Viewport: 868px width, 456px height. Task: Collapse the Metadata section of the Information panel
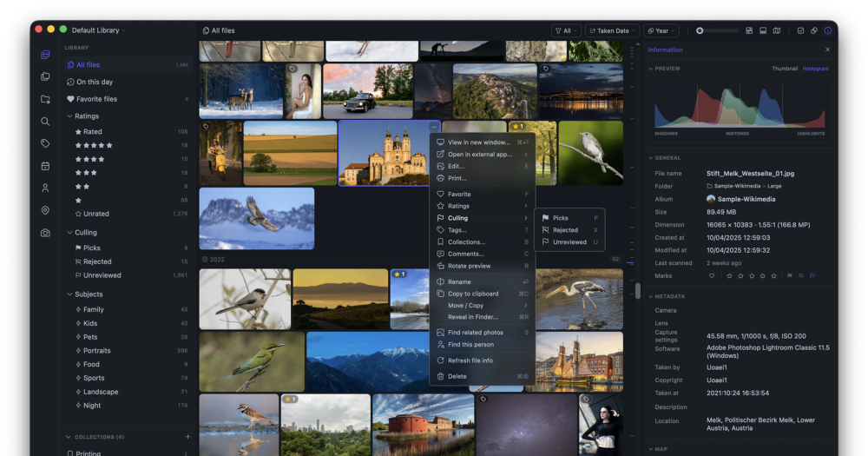click(651, 296)
